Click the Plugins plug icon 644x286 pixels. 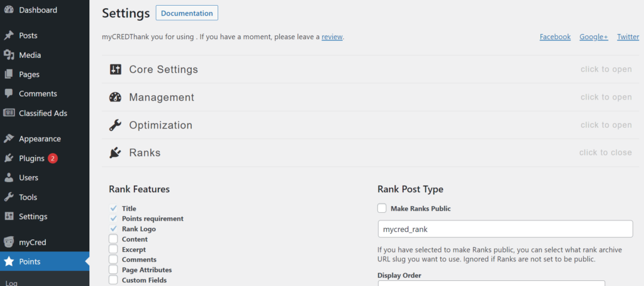point(9,159)
